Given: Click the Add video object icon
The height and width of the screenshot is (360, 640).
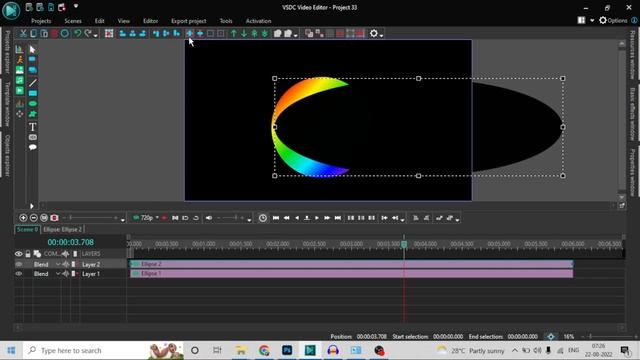Looking at the screenshot, I should coord(19,90).
